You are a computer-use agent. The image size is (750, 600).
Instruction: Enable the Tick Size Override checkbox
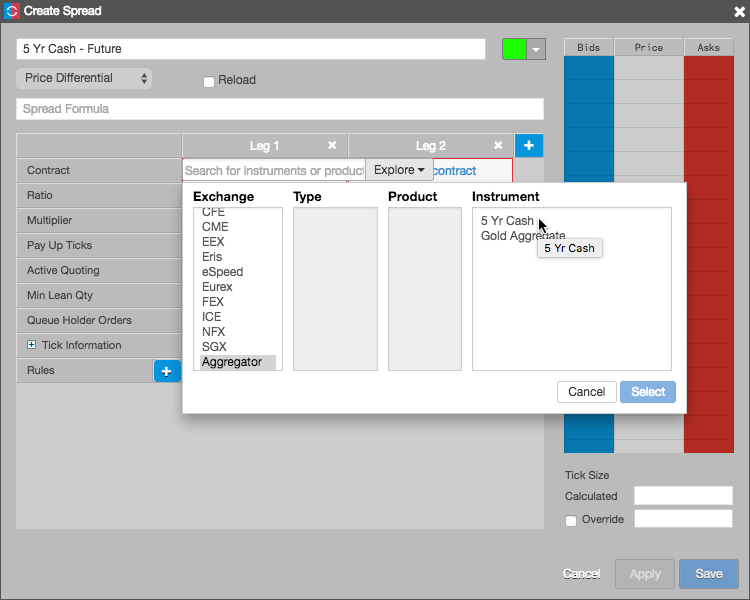coord(571,520)
